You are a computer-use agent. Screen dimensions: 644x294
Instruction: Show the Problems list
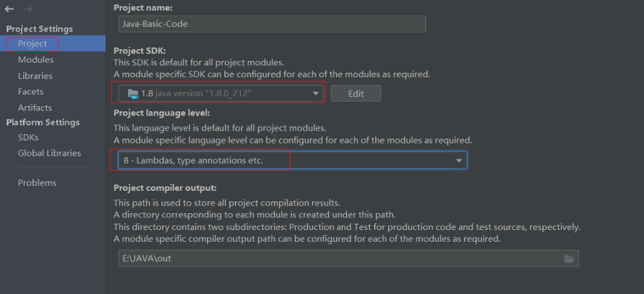(37, 183)
